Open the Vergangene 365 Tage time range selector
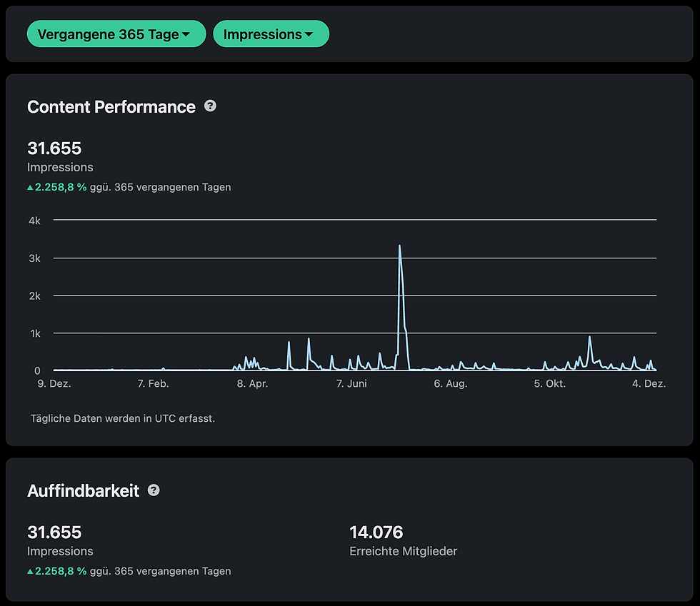This screenshot has height=606, width=700. (x=116, y=33)
